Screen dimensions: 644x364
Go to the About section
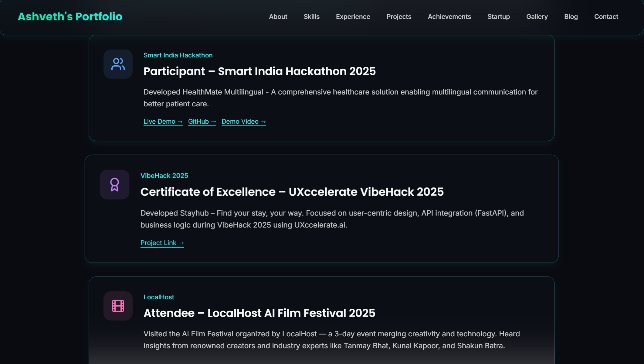coord(278,17)
